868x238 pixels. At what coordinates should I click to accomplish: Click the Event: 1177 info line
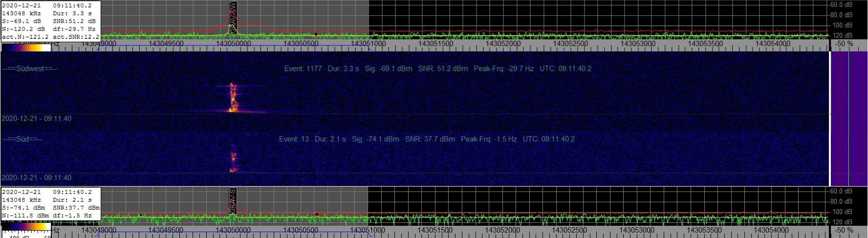click(438, 69)
